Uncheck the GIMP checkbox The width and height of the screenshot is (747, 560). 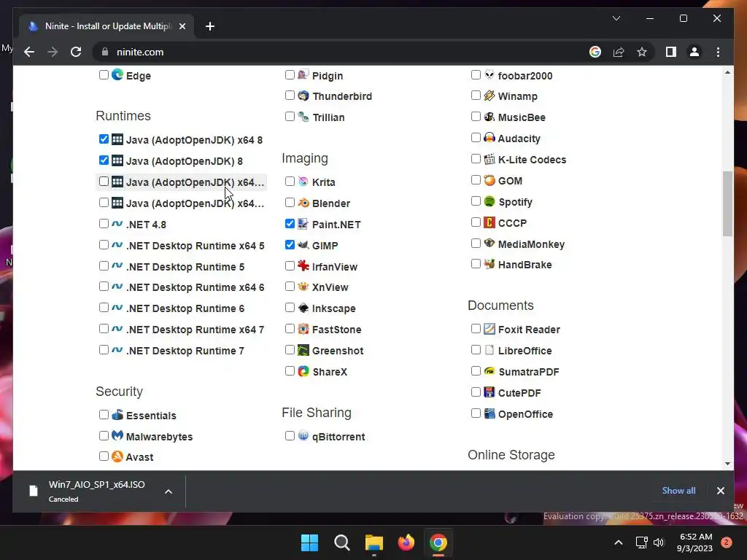pos(290,245)
